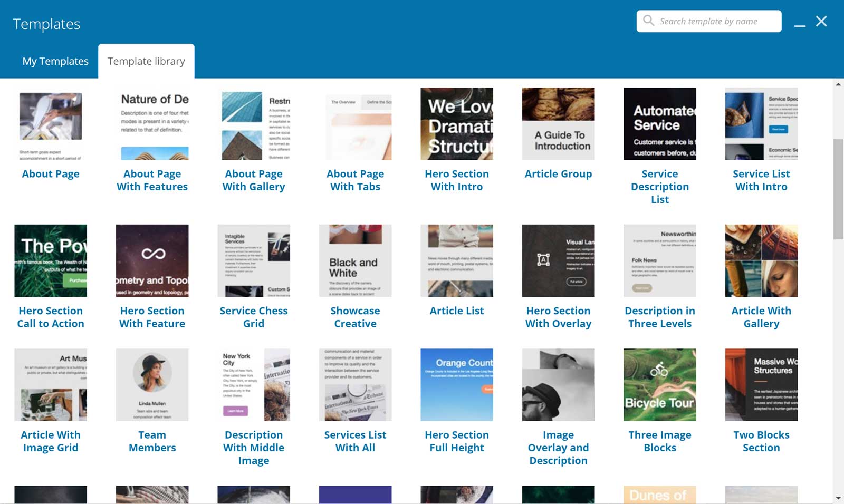Open the About Page template thumbnail

click(x=51, y=124)
